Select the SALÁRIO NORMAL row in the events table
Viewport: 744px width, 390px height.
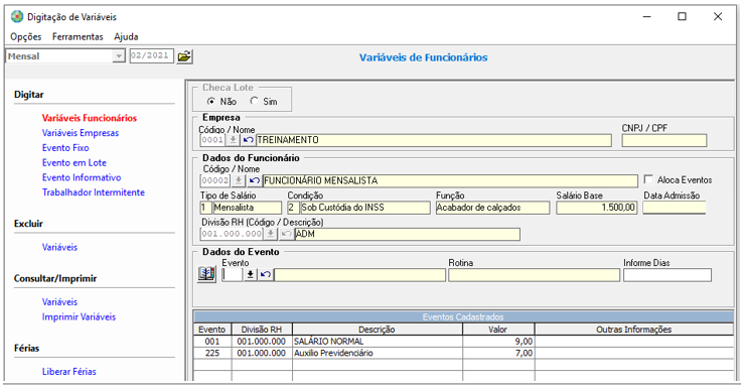[x=463, y=342]
